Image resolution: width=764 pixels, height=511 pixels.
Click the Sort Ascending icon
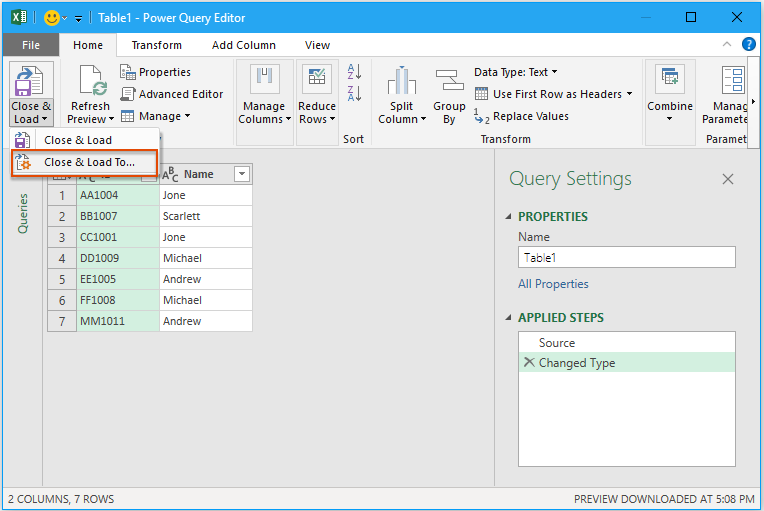tap(354, 72)
